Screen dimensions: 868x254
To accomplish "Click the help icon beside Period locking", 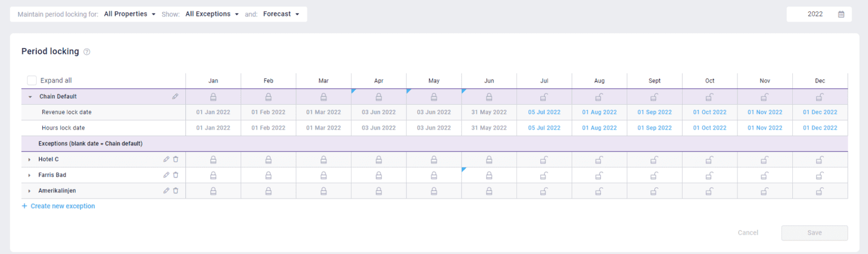I will tap(87, 52).
